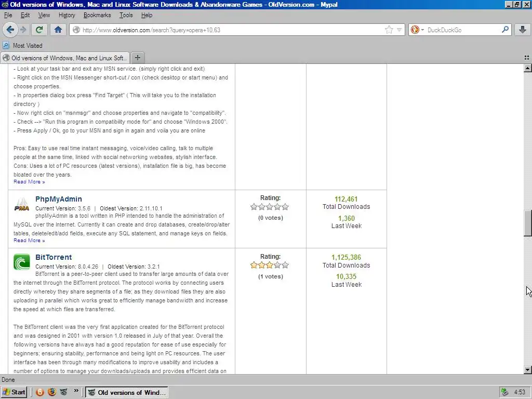Viewport: 532px width, 399px height.
Task: Go back with the Back arrow button
Action: (x=10, y=30)
